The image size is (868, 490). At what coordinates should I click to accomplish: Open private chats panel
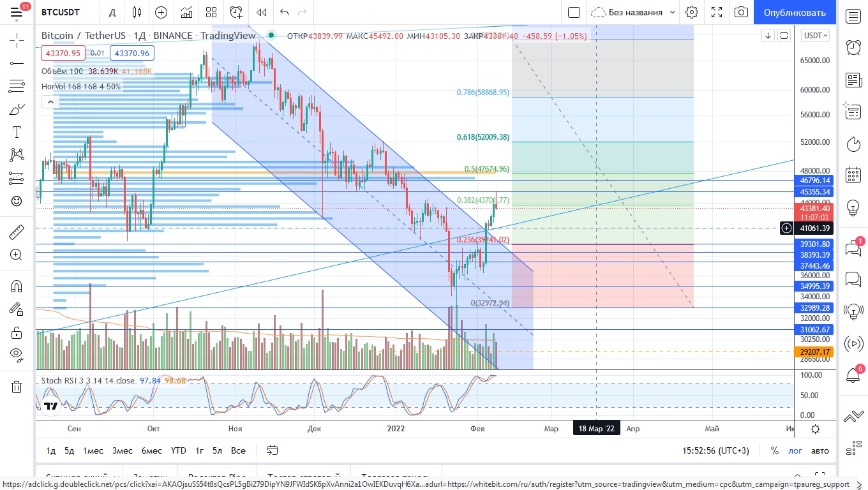click(x=853, y=279)
